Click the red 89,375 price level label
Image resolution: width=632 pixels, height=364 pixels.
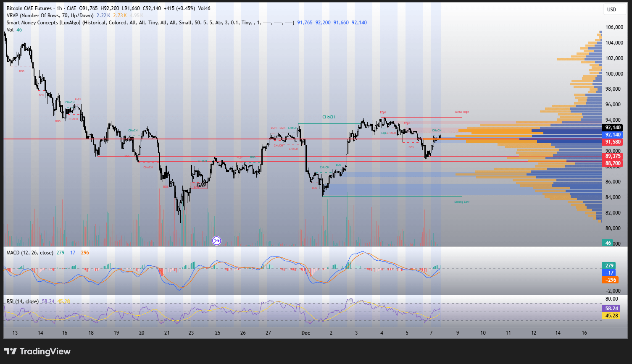click(x=613, y=156)
